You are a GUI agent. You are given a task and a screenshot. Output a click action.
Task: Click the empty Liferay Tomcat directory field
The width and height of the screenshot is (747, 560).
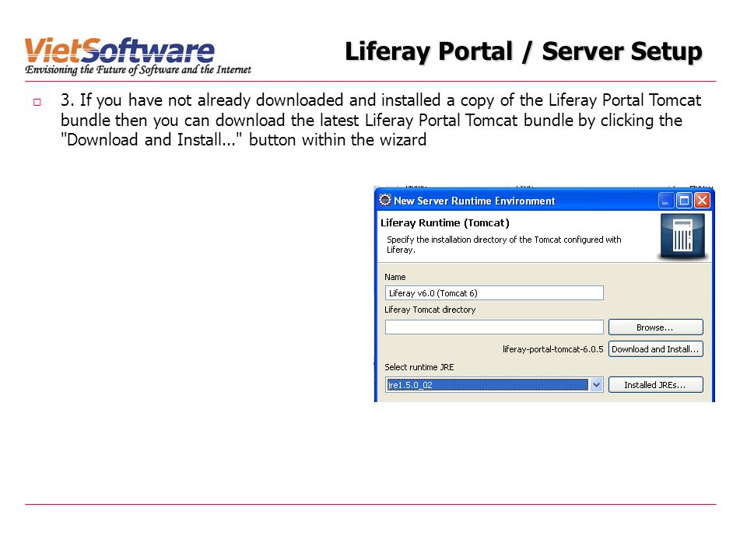click(494, 327)
